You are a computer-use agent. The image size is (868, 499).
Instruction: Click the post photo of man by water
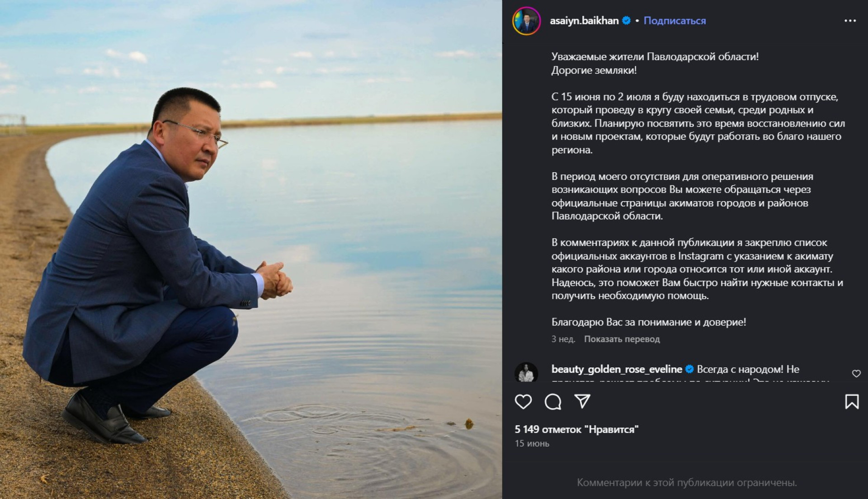[x=251, y=249]
